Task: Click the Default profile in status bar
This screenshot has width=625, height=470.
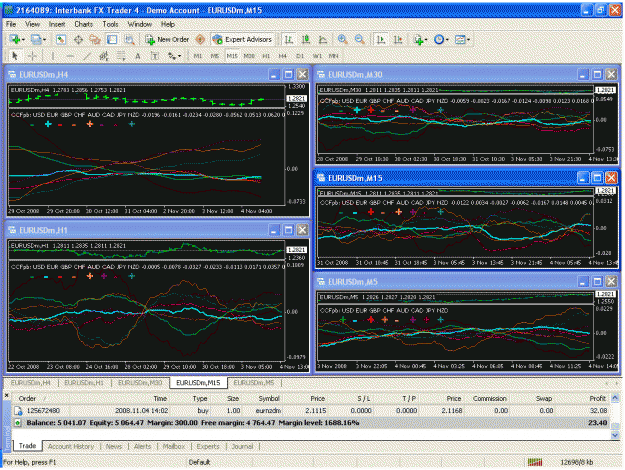Action: click(x=199, y=462)
